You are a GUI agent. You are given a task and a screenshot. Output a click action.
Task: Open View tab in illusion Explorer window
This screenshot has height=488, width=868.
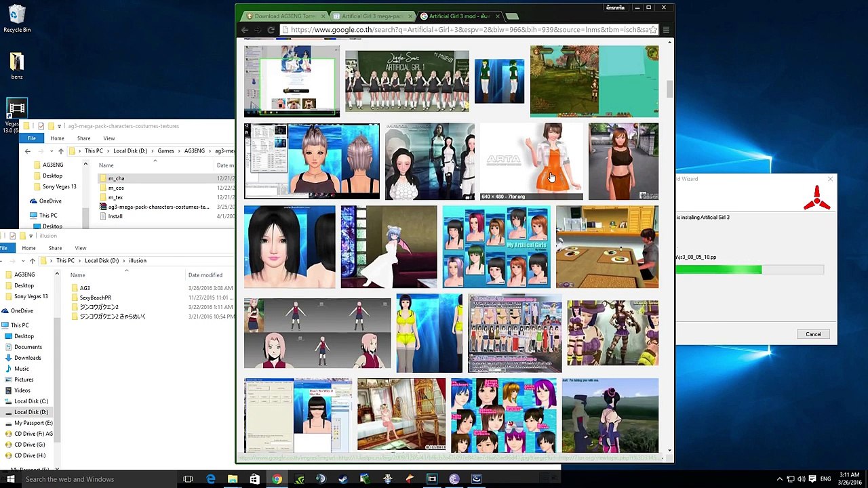(81, 248)
